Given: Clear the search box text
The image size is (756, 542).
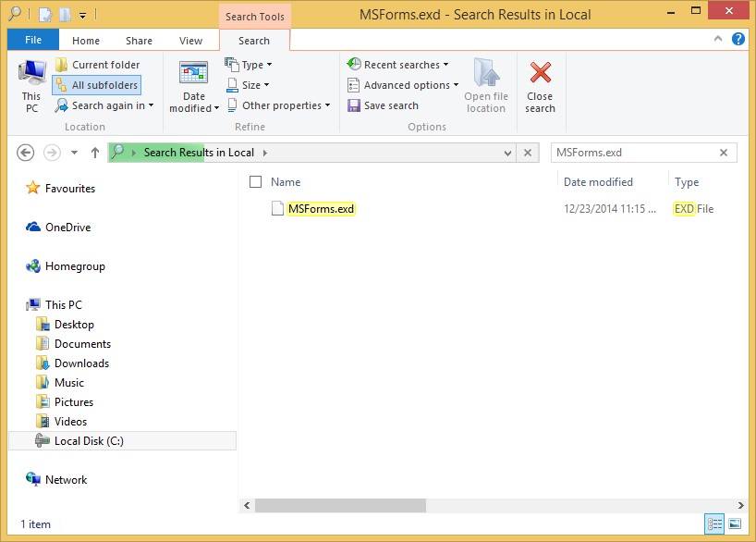Looking at the screenshot, I should pyautogui.click(x=724, y=153).
